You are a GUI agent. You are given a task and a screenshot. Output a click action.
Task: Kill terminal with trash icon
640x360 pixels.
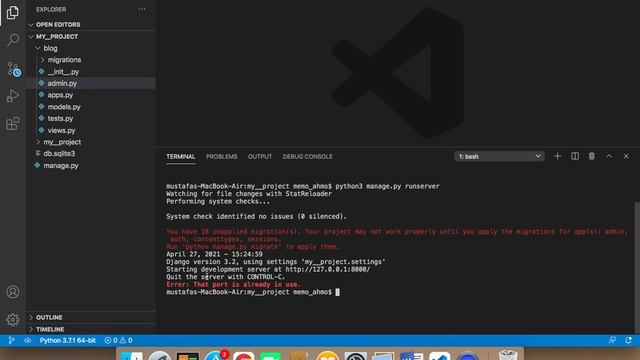point(591,156)
